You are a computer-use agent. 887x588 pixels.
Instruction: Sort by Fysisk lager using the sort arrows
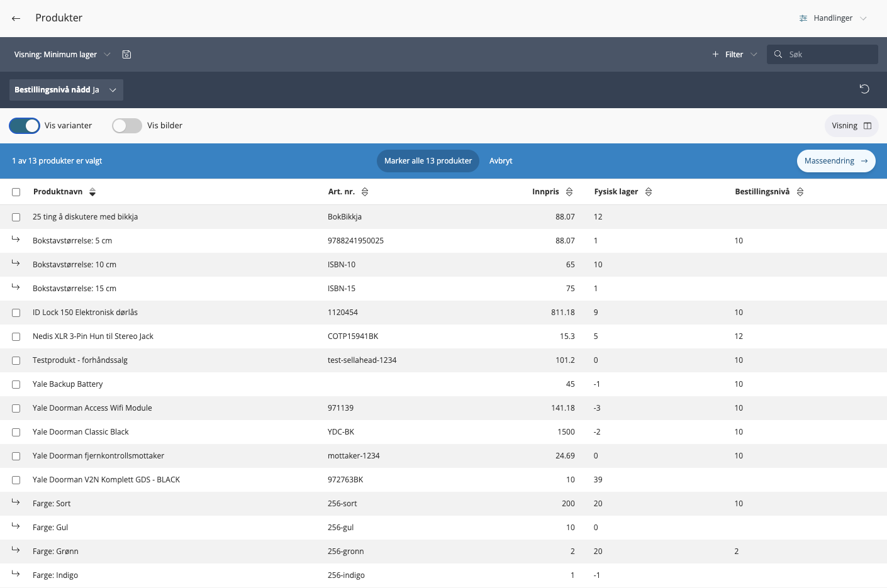(649, 192)
